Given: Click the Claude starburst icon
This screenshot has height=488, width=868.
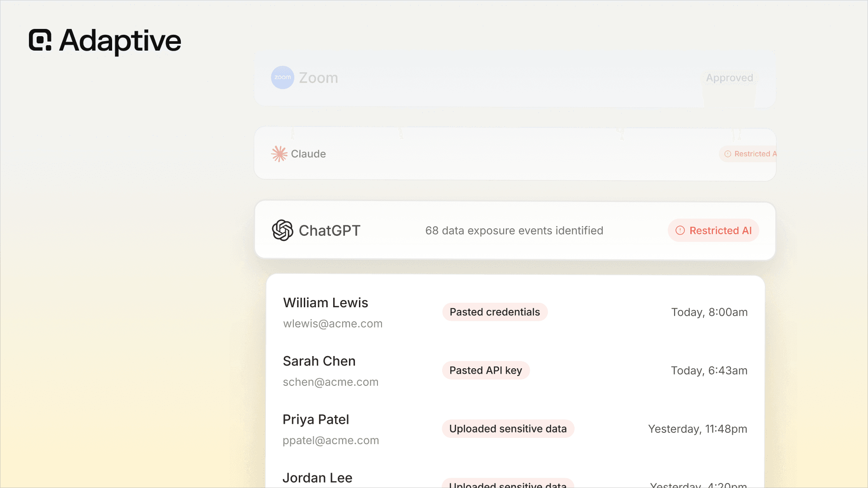Looking at the screenshot, I should click(x=279, y=154).
